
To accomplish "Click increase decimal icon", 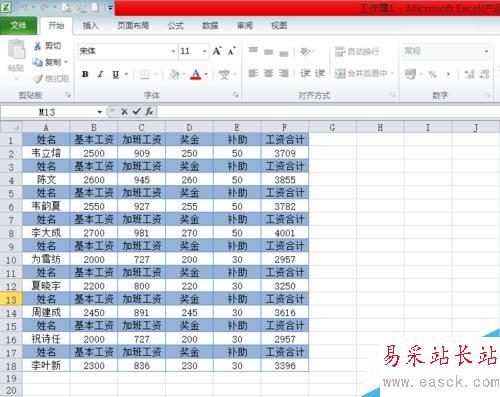I will tap(470, 74).
